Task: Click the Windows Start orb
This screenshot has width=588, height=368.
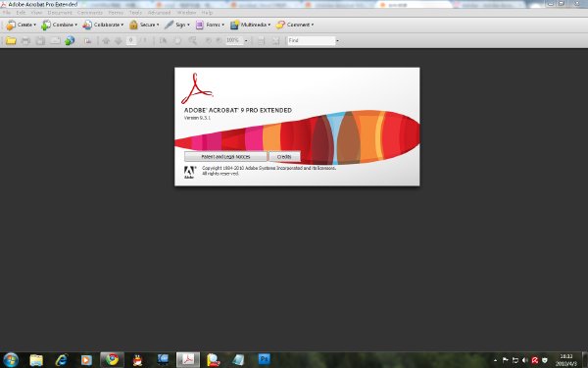Action: point(11,360)
